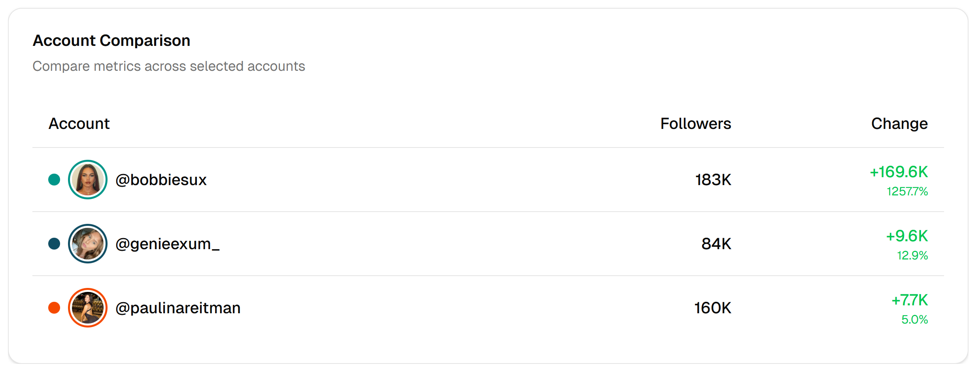Click the @paulinareitman profile avatar

pos(88,308)
